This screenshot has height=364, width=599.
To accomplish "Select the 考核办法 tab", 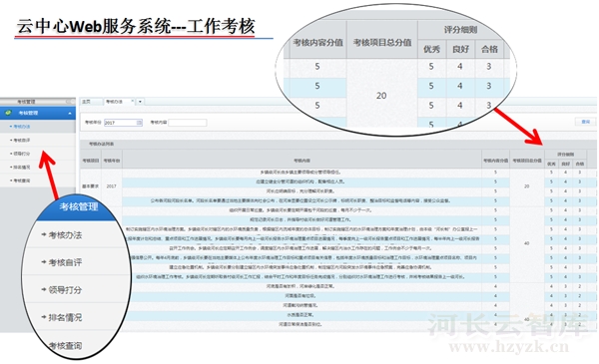I will point(115,102).
